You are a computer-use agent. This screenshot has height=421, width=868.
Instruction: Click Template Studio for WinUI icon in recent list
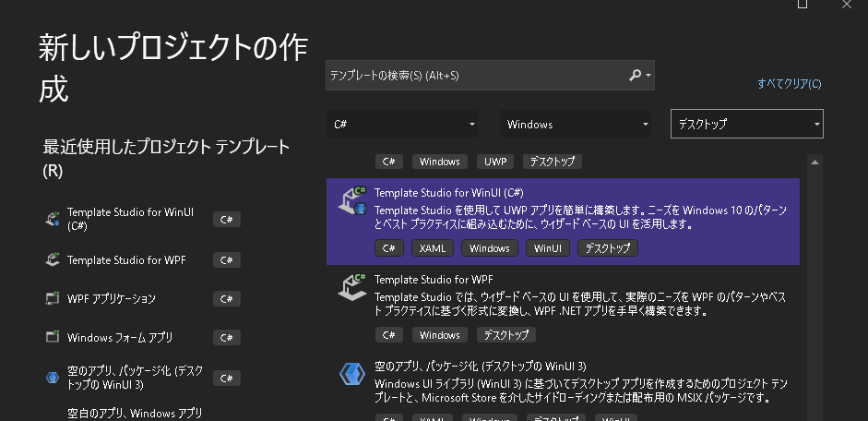pyautogui.click(x=52, y=220)
